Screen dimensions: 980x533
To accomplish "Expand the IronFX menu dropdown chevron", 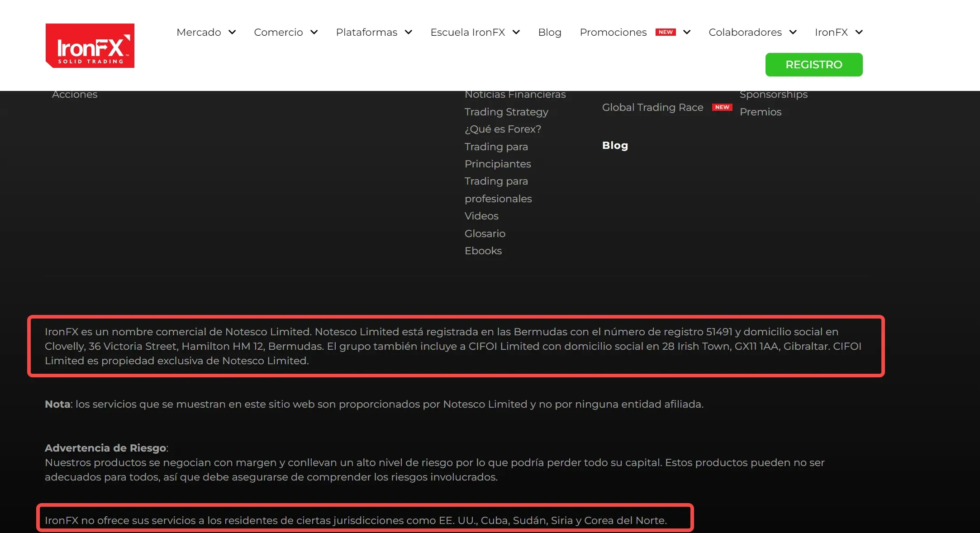I will (x=859, y=32).
